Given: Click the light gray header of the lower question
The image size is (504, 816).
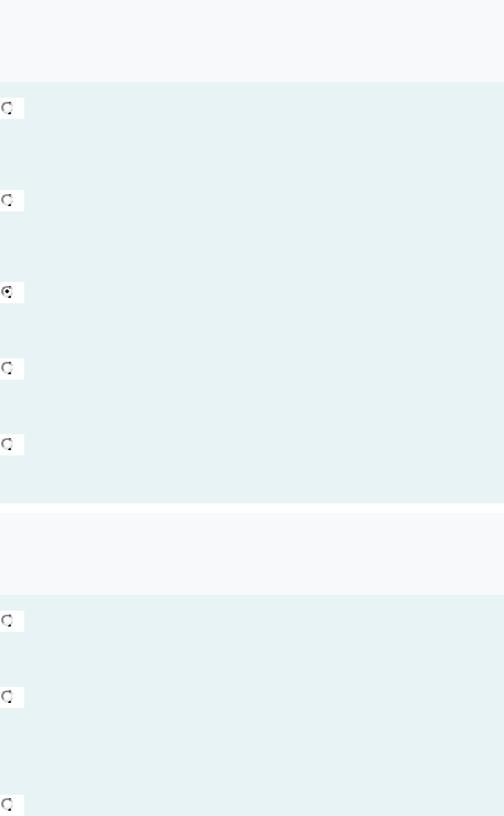Looking at the screenshot, I should pyautogui.click(x=252, y=554).
